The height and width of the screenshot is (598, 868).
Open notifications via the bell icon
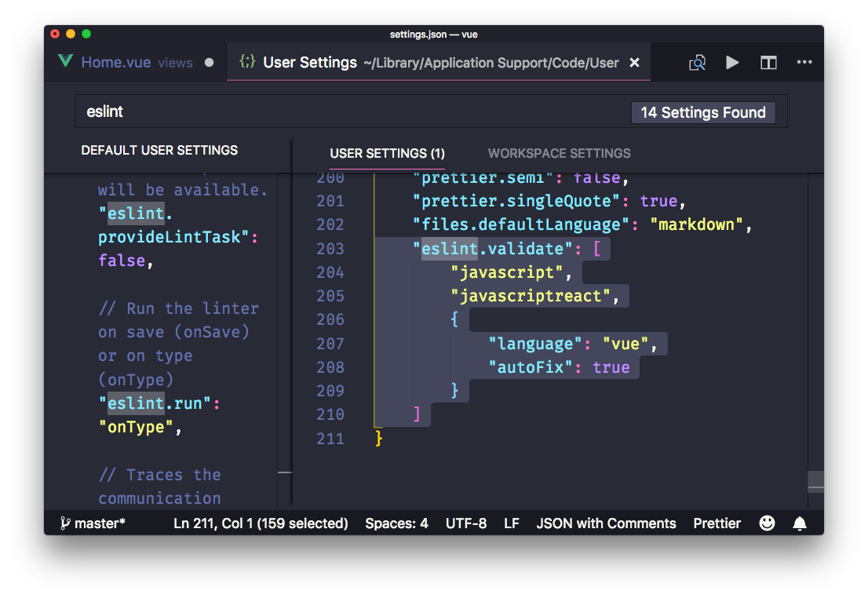(x=800, y=523)
